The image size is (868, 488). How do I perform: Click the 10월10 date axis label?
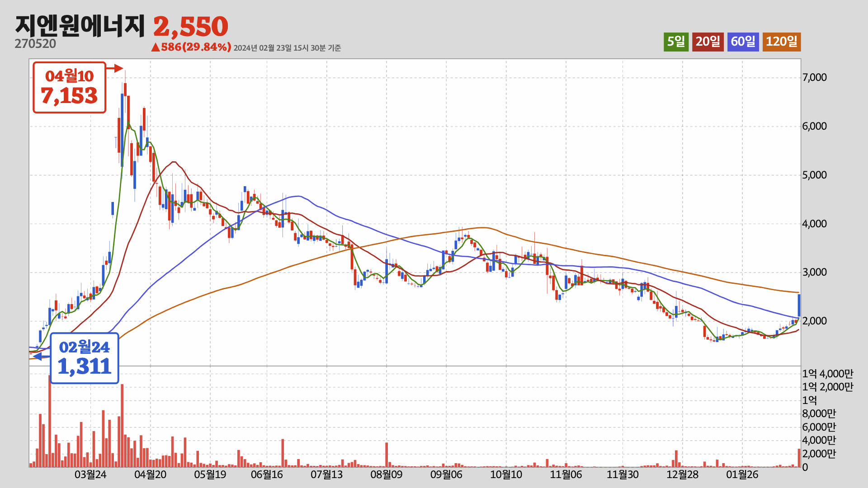[x=506, y=475]
